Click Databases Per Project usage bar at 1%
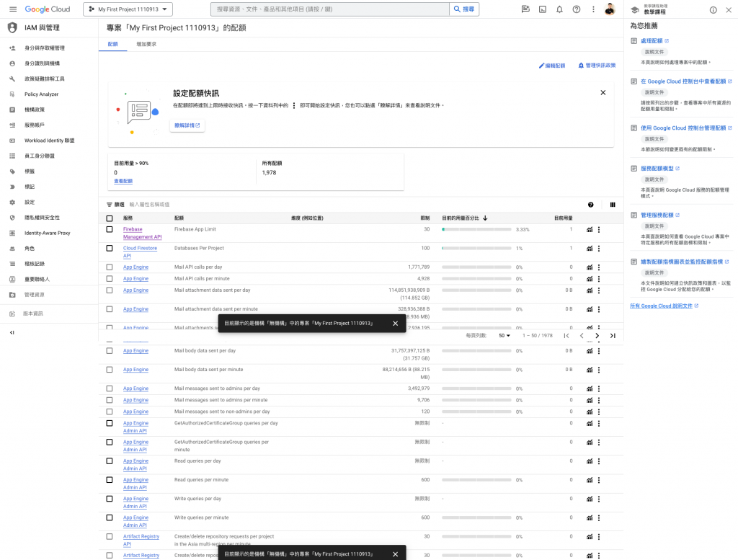738x560 pixels. [476, 249]
